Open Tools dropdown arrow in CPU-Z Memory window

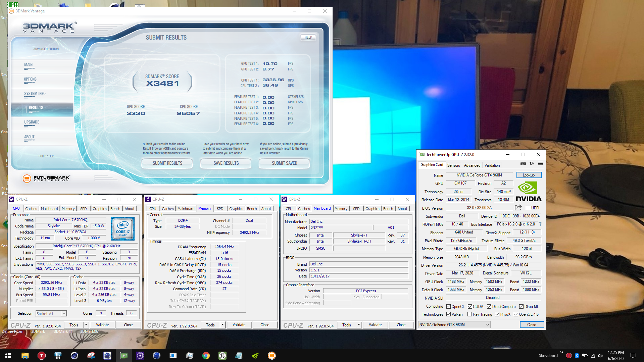pyautogui.click(x=222, y=325)
